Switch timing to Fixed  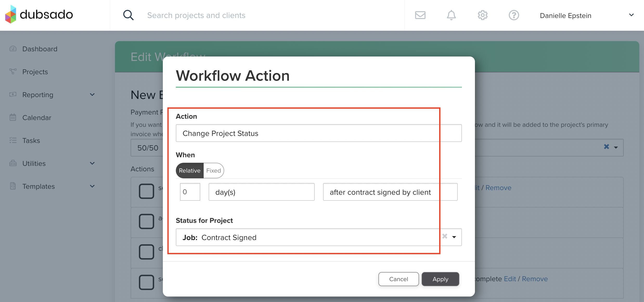214,171
